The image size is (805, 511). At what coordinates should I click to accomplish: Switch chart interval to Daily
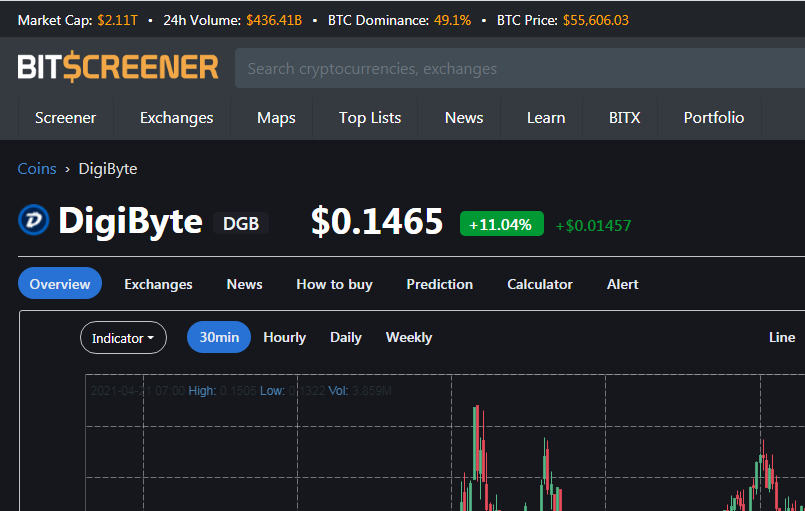346,337
